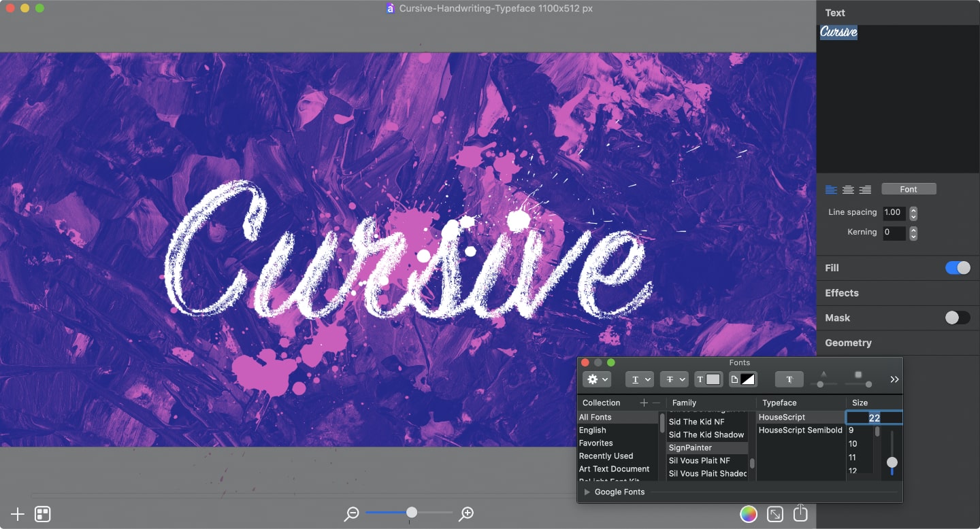Select right text alignment
This screenshot has height=529, width=980.
pos(865,190)
